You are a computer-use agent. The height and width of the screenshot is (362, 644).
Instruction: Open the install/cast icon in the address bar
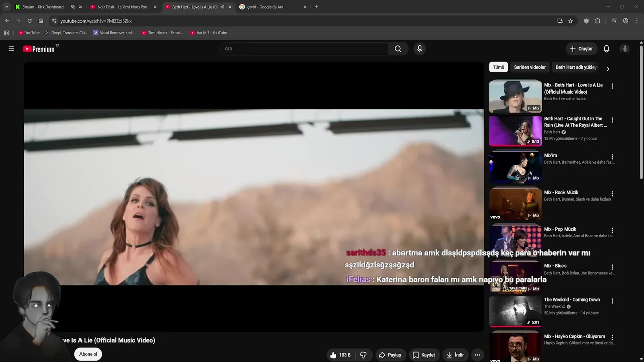pyautogui.click(x=560, y=21)
